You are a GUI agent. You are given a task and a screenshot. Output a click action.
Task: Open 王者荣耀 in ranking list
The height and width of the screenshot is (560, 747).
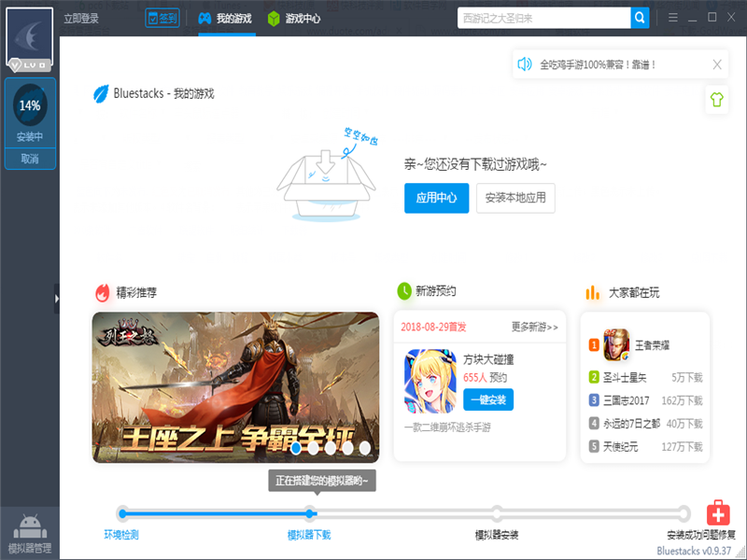652,345
